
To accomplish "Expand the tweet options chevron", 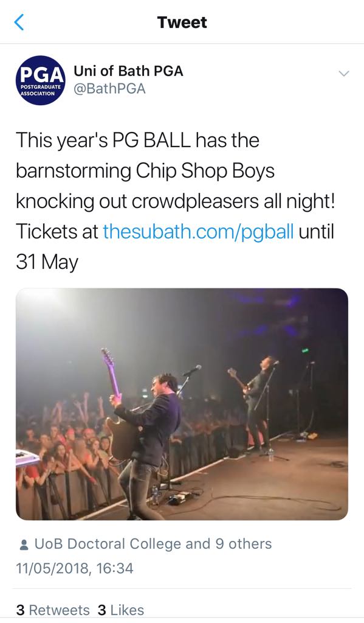I will (343, 74).
